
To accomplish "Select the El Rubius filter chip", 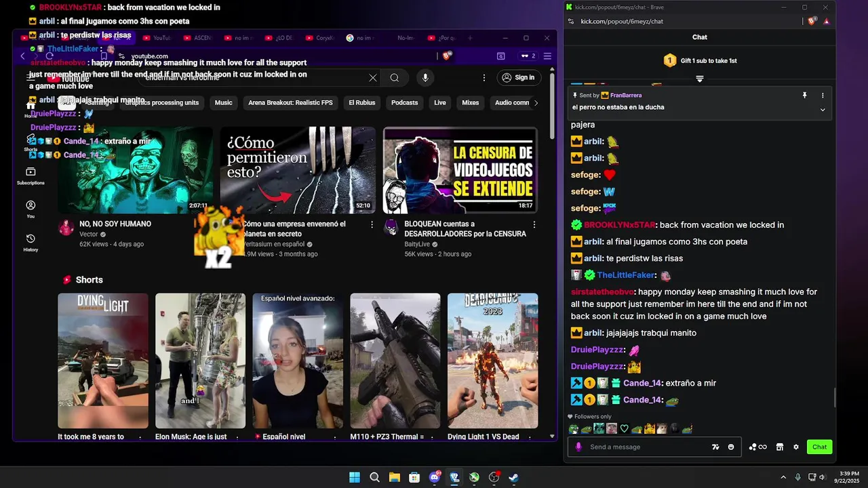I will 361,103.
